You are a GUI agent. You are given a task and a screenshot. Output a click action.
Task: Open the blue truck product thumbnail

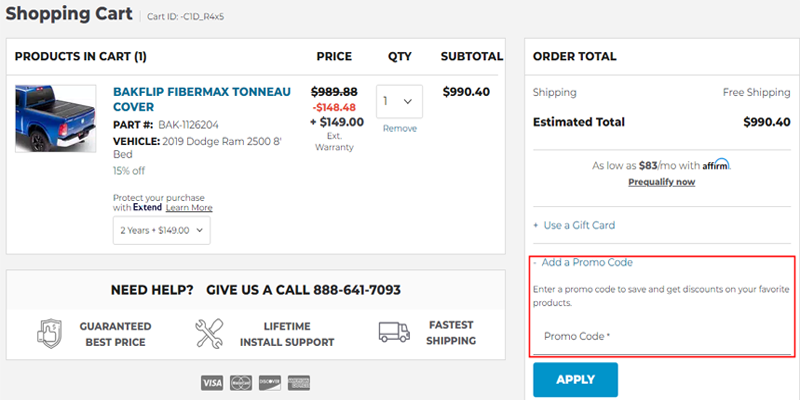[56, 118]
